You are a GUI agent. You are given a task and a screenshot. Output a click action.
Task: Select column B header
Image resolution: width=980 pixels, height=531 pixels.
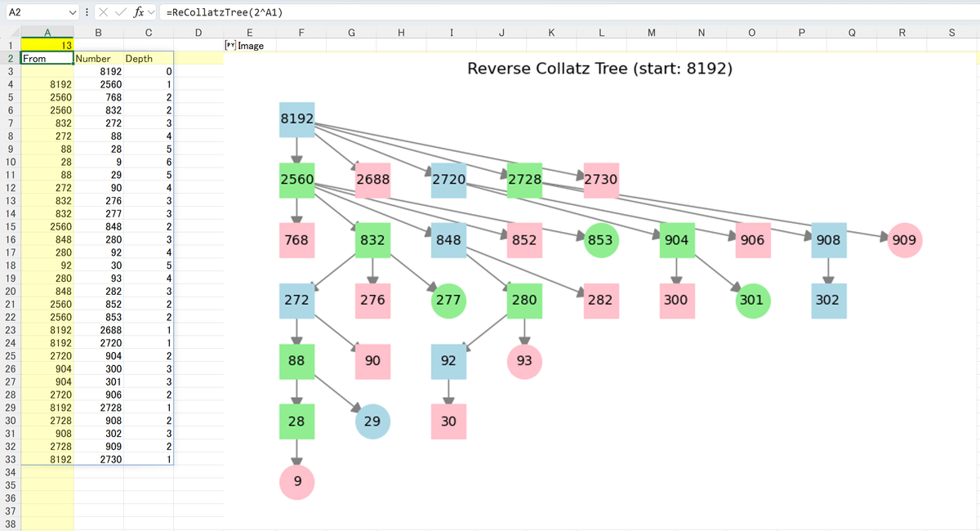coord(98,33)
